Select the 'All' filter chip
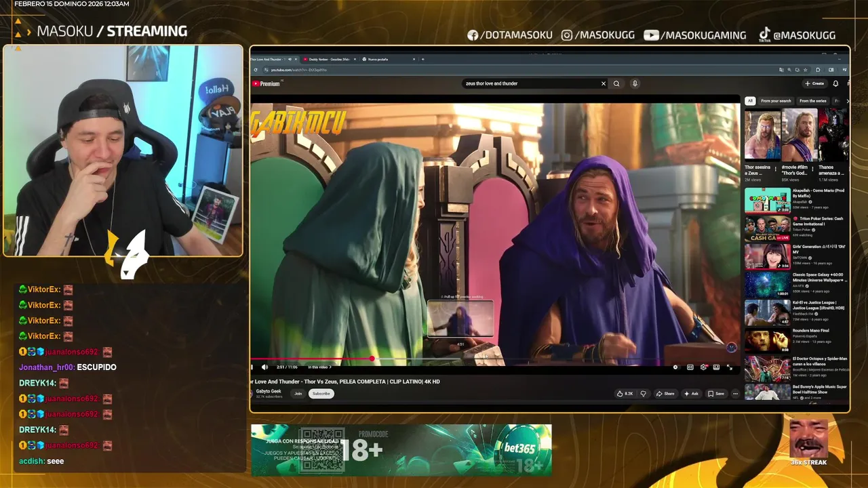 [750, 101]
